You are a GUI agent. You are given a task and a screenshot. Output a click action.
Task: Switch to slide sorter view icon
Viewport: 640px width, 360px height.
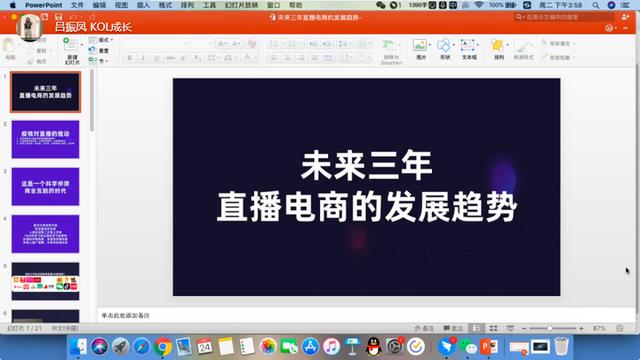pos(493,328)
